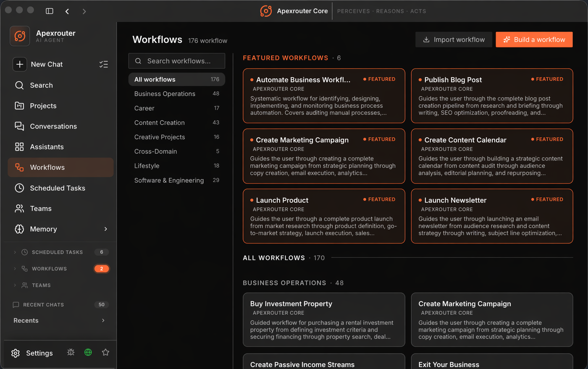This screenshot has height=369, width=588.
Task: Click the badge 50 beside RECENT CHATS
Action: pyautogui.click(x=102, y=305)
